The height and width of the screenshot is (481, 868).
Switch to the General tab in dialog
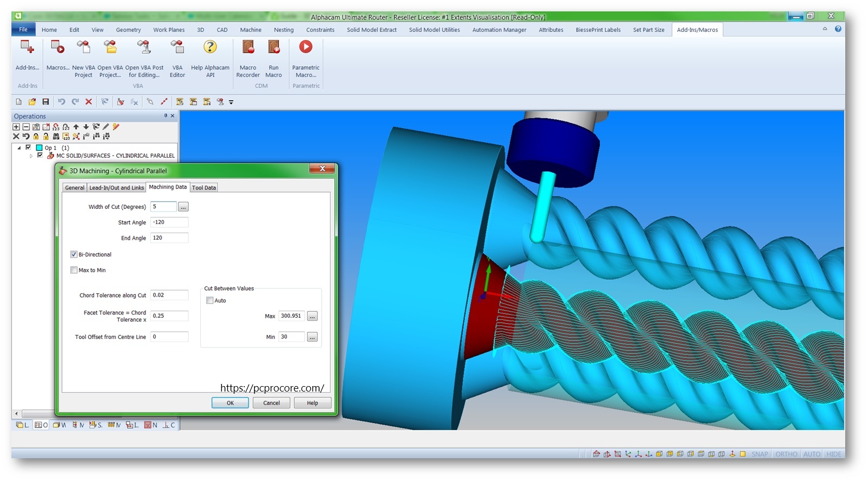click(75, 188)
